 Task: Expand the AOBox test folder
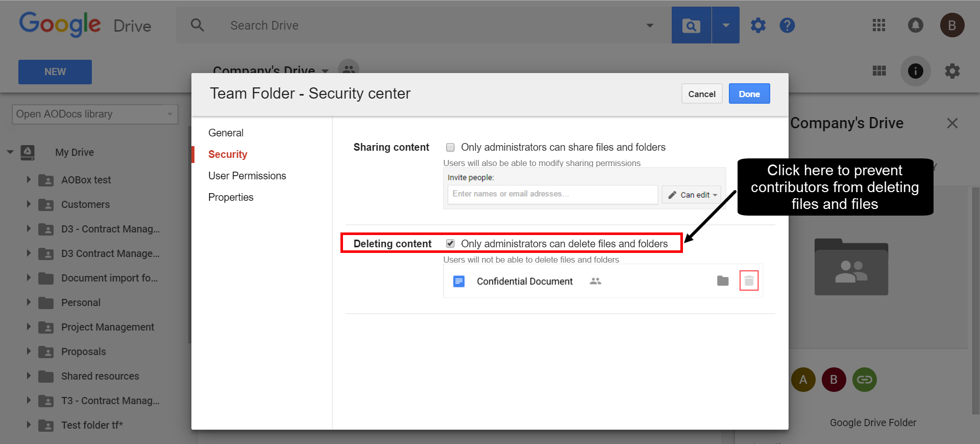coord(29,179)
